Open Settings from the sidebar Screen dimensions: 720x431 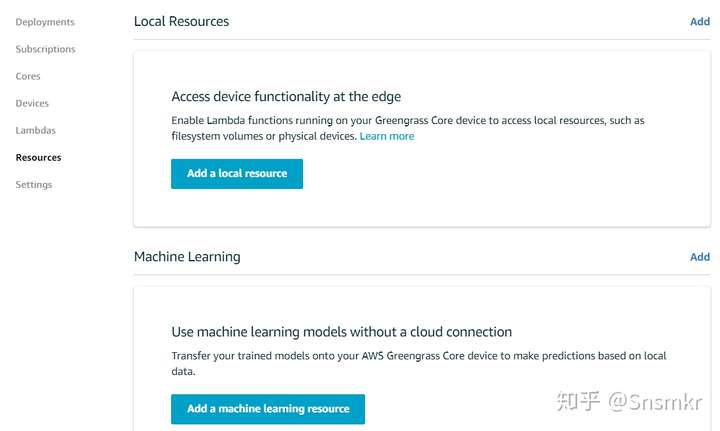pos(34,184)
